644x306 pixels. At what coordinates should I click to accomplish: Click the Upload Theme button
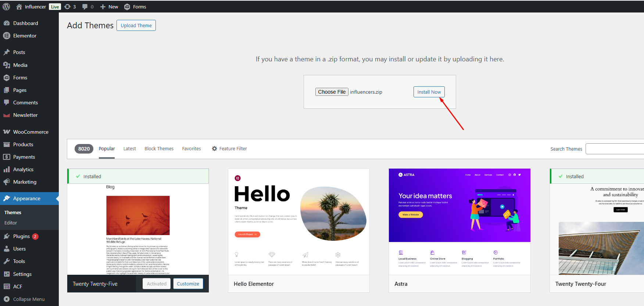(136, 25)
